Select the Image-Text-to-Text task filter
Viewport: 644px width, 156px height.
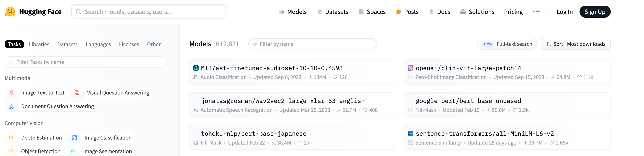pyautogui.click(x=36, y=93)
